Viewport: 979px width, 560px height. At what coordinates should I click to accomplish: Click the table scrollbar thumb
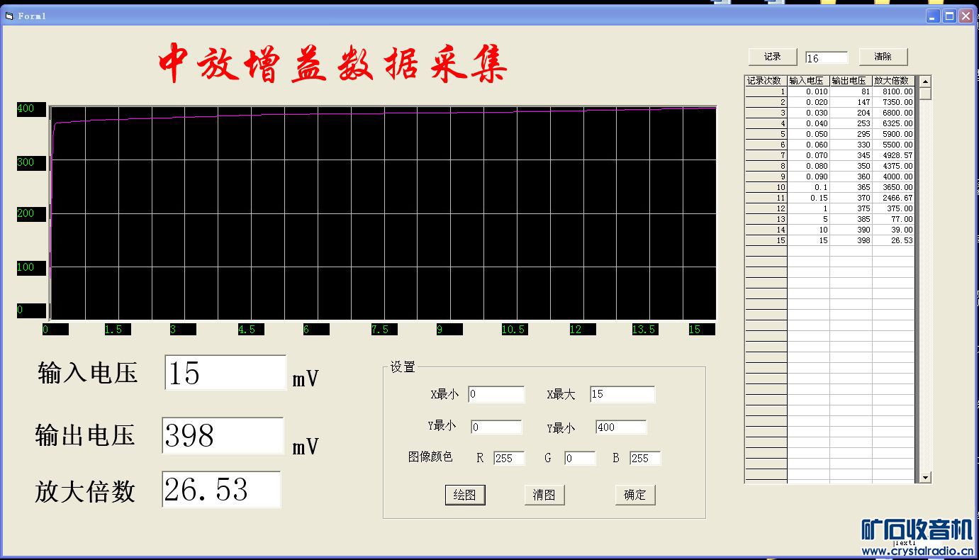click(925, 93)
